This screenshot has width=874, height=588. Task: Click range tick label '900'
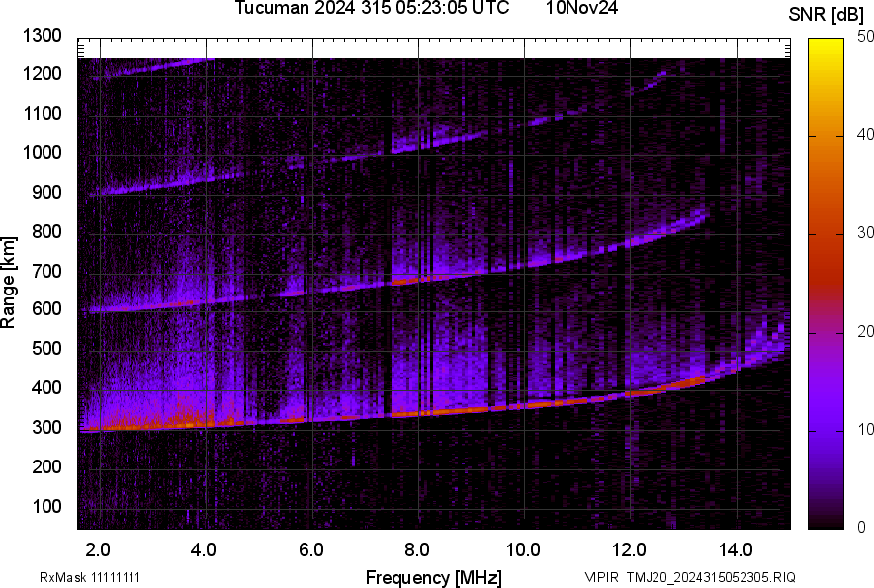pyautogui.click(x=46, y=192)
